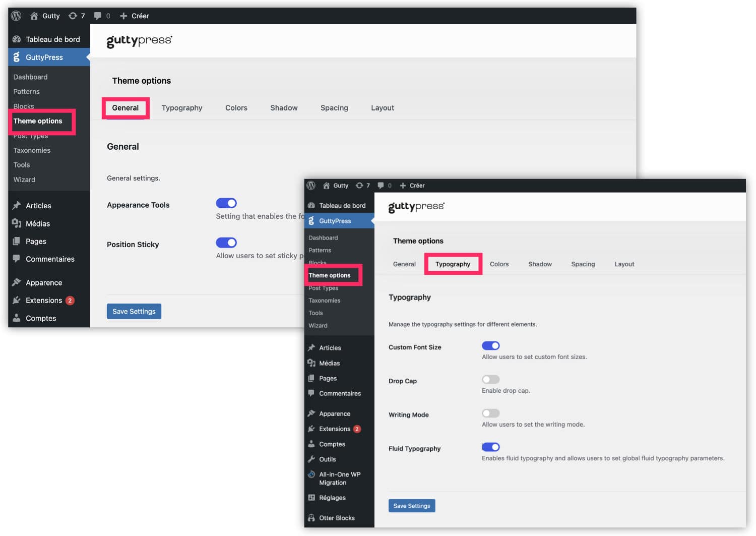Disable the Custom Font Size toggle
756x536 pixels.
click(490, 345)
